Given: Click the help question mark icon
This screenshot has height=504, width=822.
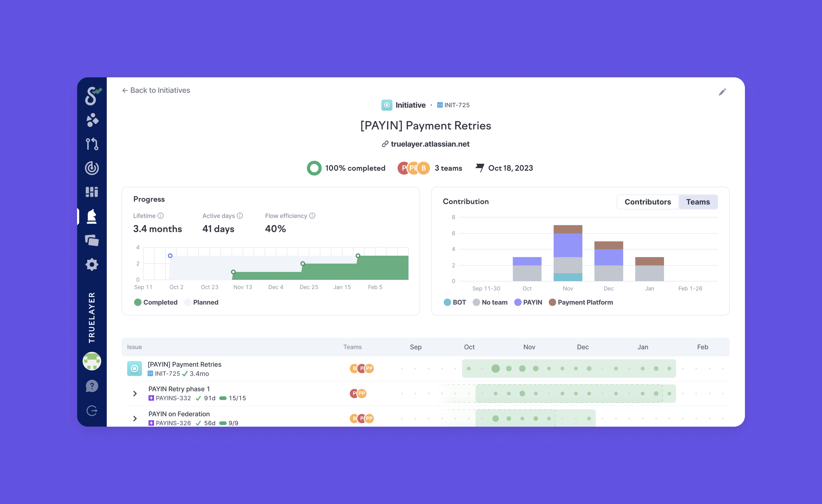Looking at the screenshot, I should 92,386.
